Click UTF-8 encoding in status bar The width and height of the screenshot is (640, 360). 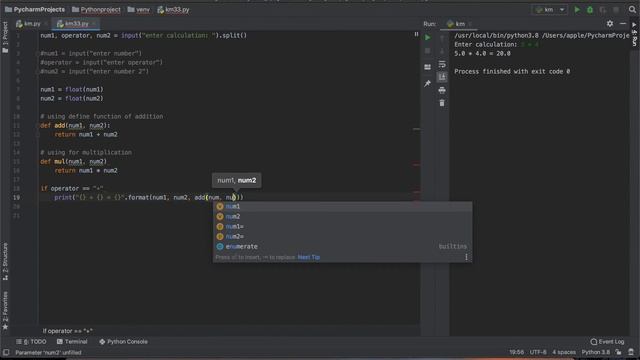[538, 352]
